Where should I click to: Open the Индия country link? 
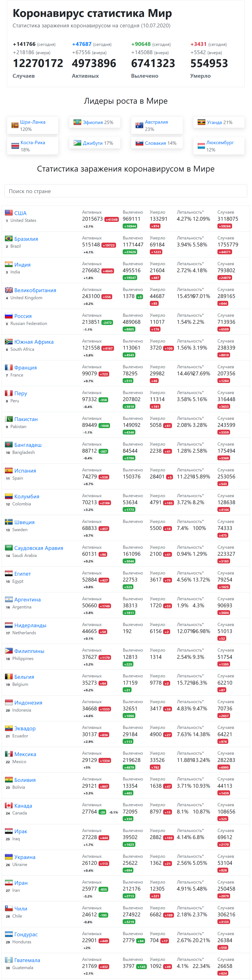[23, 265]
